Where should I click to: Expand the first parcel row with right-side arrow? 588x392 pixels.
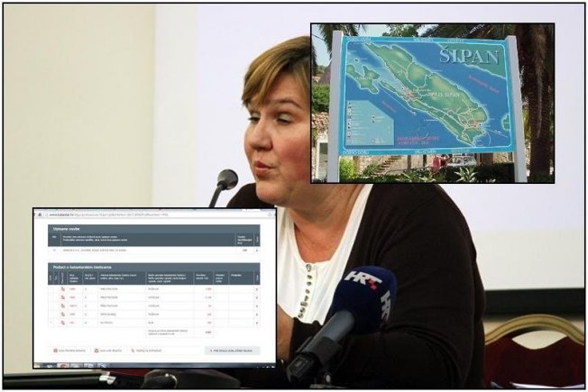point(256,289)
